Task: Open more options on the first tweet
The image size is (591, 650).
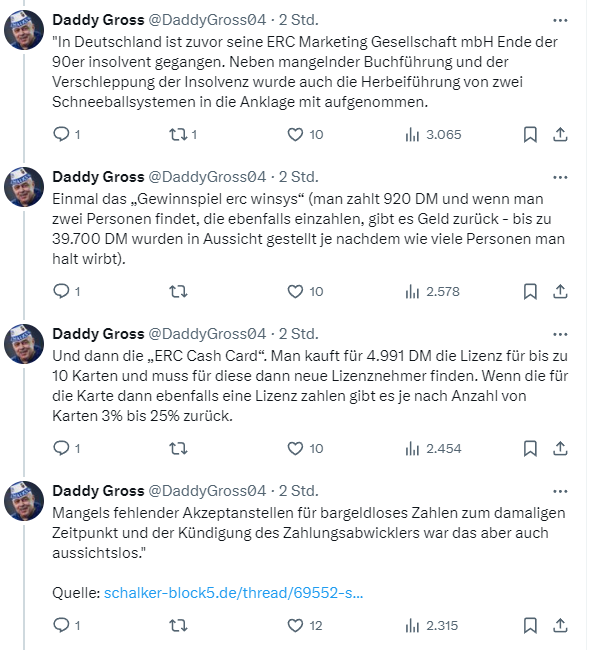Action: coord(560,20)
